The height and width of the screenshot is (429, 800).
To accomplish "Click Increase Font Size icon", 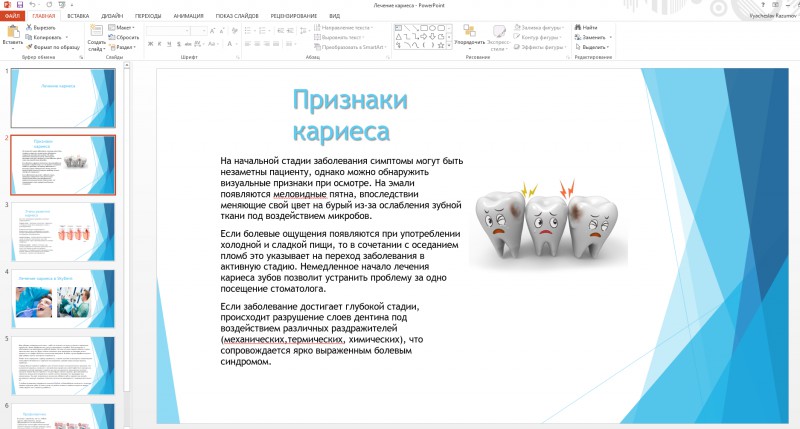I will [x=213, y=31].
